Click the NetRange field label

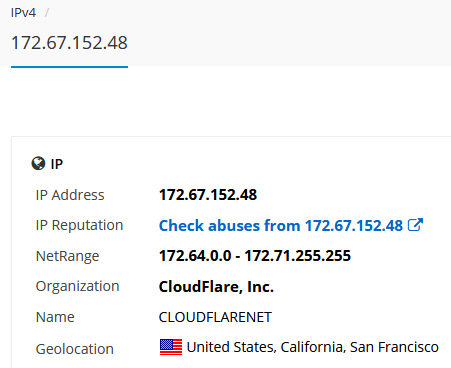[67, 256]
